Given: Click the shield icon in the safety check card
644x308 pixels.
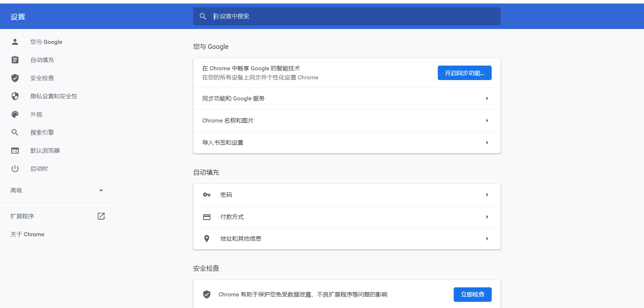Looking at the screenshot, I should (x=207, y=294).
